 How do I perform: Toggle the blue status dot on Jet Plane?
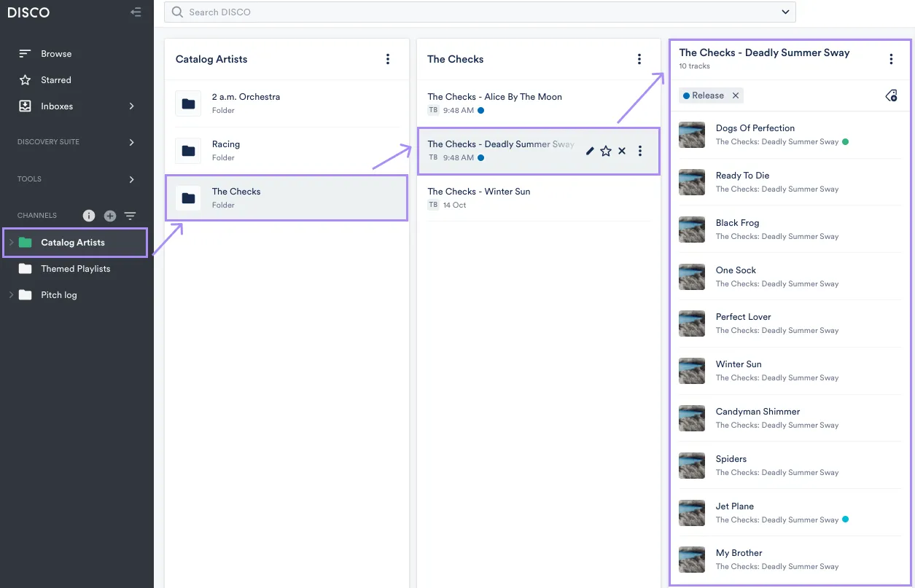pyautogui.click(x=846, y=519)
